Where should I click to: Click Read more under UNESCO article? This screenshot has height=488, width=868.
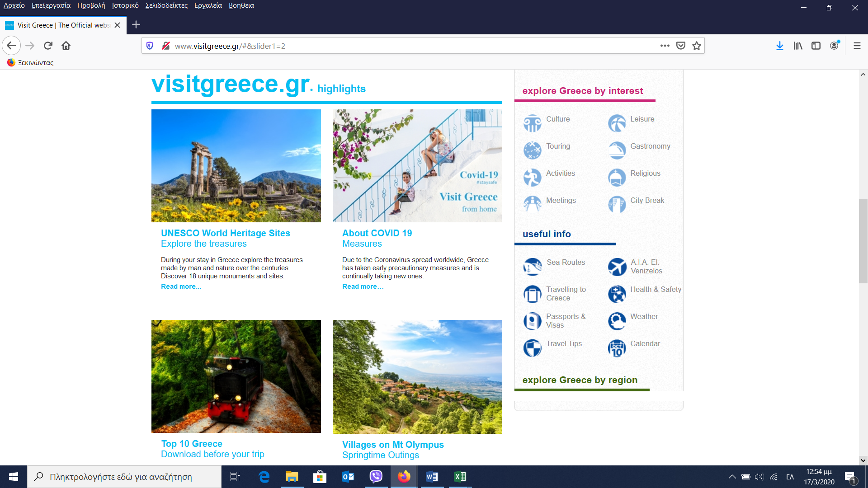(181, 286)
